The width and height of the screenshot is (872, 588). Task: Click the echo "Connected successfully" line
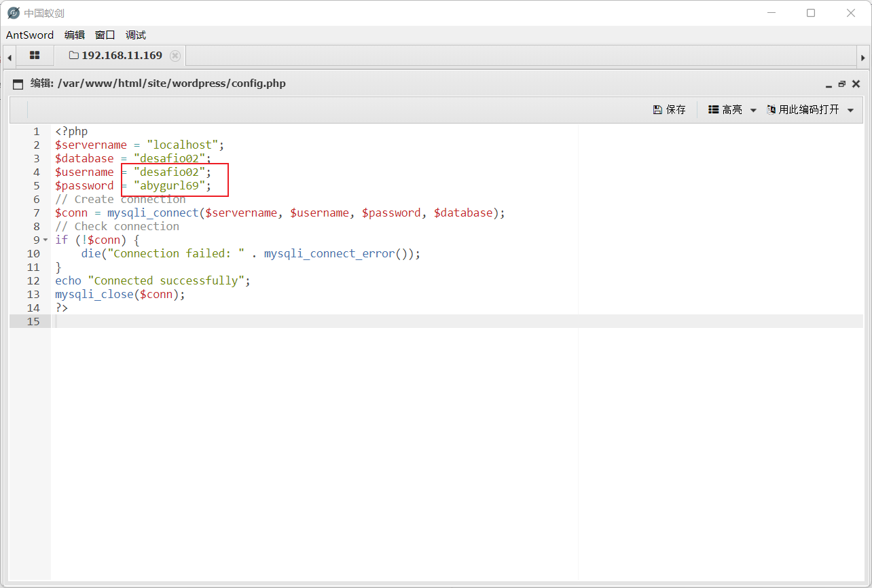click(x=153, y=280)
